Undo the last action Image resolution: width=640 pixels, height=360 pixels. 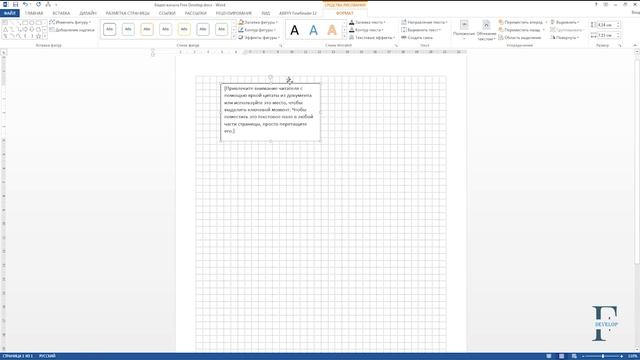pyautogui.click(x=25, y=4)
